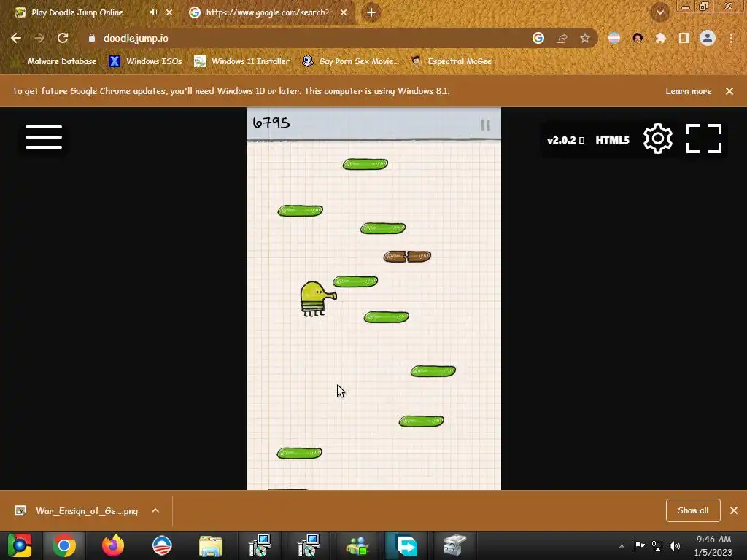Launch Firefox from the taskbar

113,545
